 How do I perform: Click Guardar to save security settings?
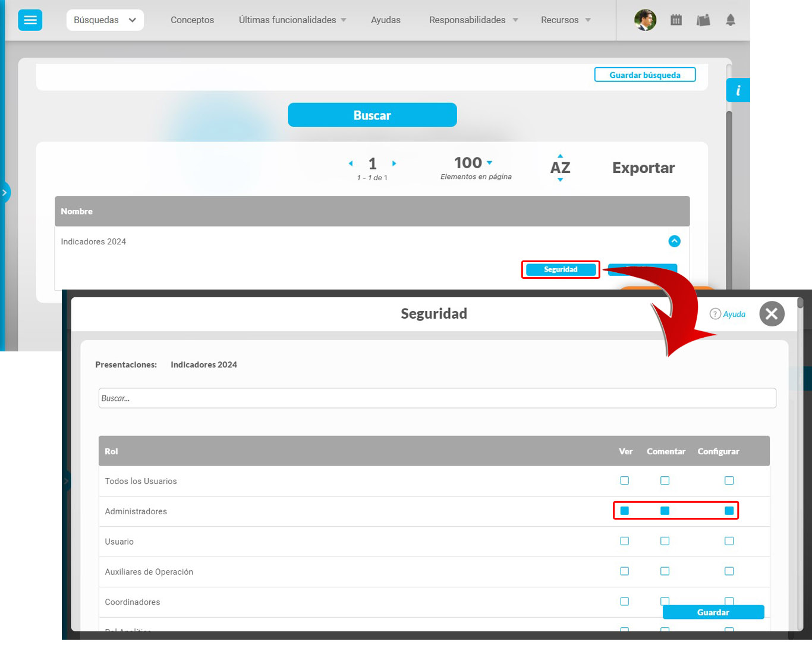coord(713,612)
